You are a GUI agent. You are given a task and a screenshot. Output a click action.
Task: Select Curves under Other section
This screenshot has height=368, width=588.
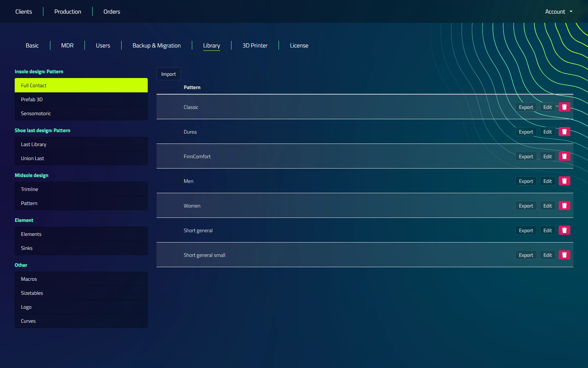81,321
